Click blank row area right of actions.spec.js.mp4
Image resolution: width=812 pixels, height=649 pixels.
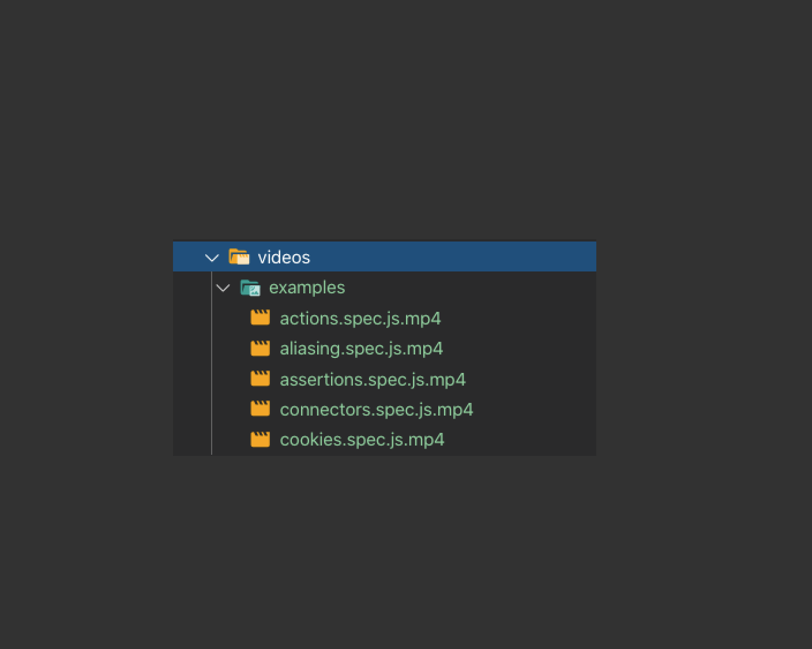(519, 318)
